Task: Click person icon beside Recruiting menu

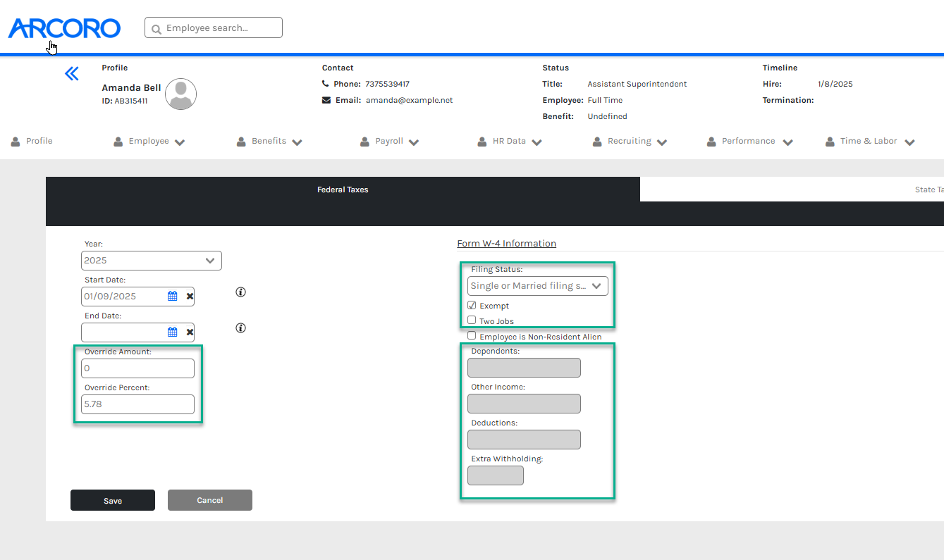Action: [x=597, y=142]
